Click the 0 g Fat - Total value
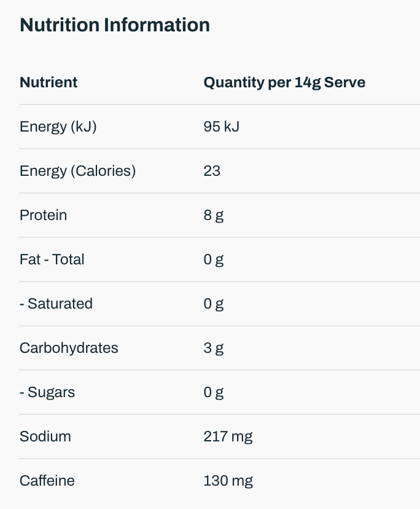 coord(213,259)
